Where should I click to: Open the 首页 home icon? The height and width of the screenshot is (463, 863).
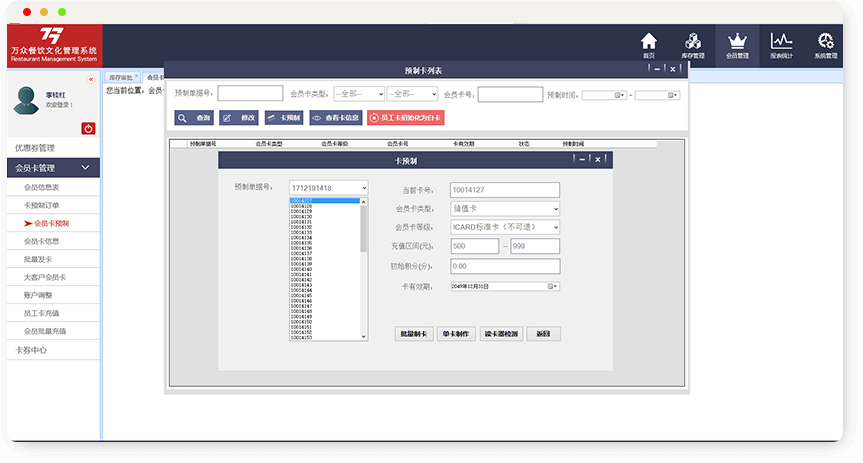(649, 45)
